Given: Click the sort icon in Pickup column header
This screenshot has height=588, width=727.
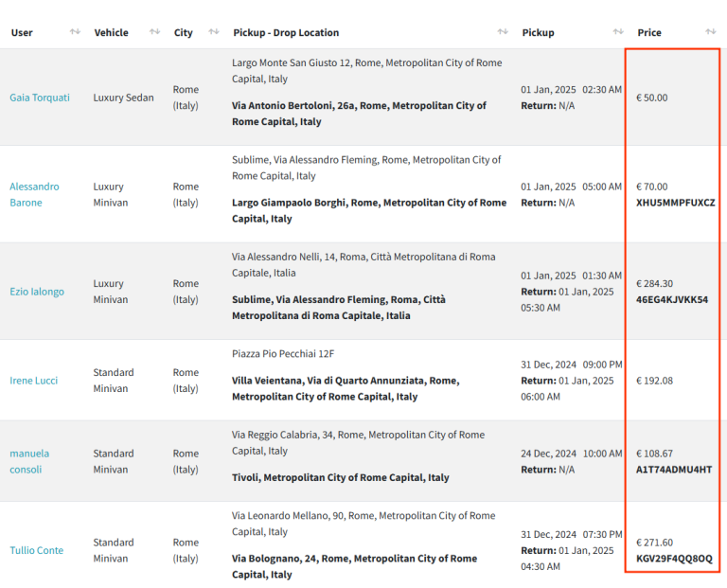Looking at the screenshot, I should 618,32.
